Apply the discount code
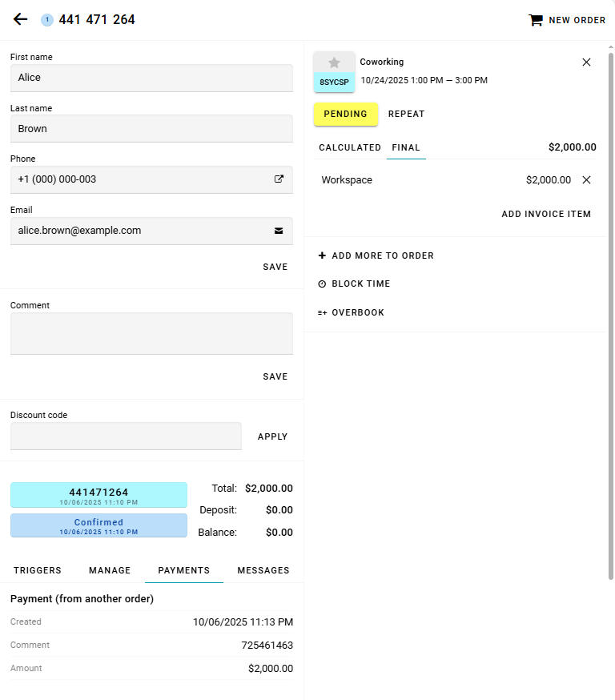615x700 pixels. pos(272,436)
